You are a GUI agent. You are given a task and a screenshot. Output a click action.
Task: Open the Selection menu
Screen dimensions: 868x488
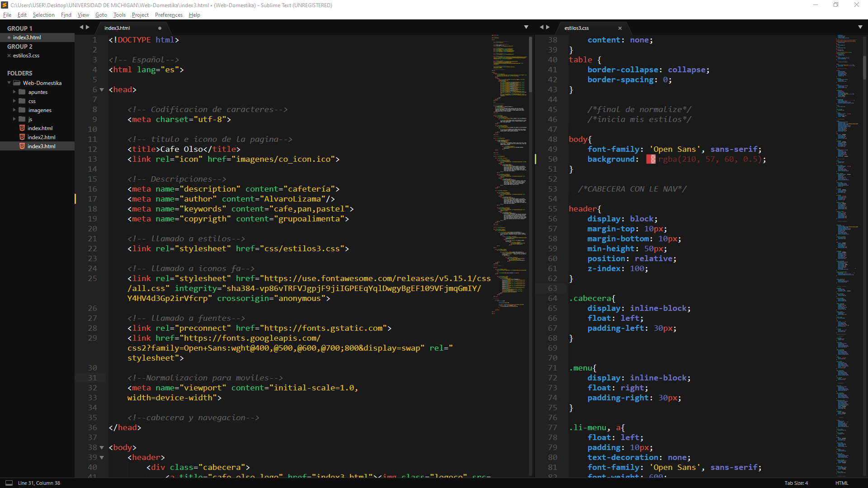[43, 15]
